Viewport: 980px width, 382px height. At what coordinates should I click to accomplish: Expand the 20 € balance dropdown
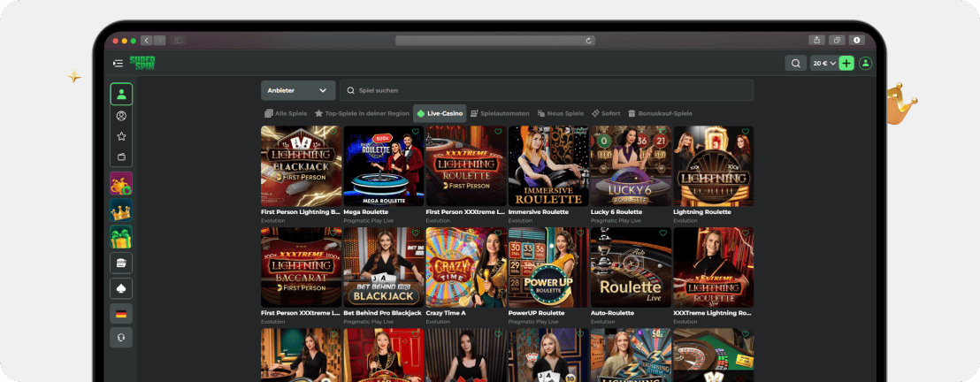[823, 63]
